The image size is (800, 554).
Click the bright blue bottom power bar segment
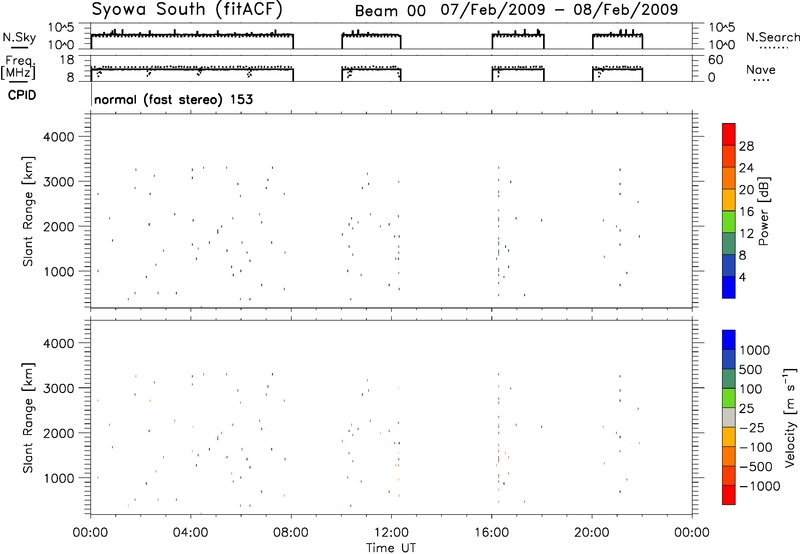[x=729, y=287]
